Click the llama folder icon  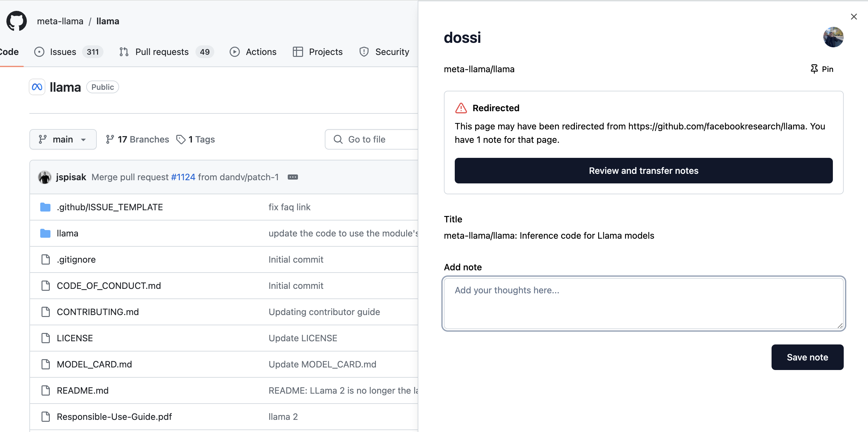[x=45, y=233]
